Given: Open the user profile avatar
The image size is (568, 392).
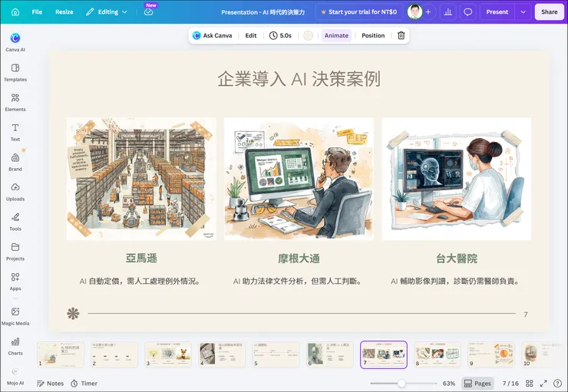Looking at the screenshot, I should coord(414,12).
